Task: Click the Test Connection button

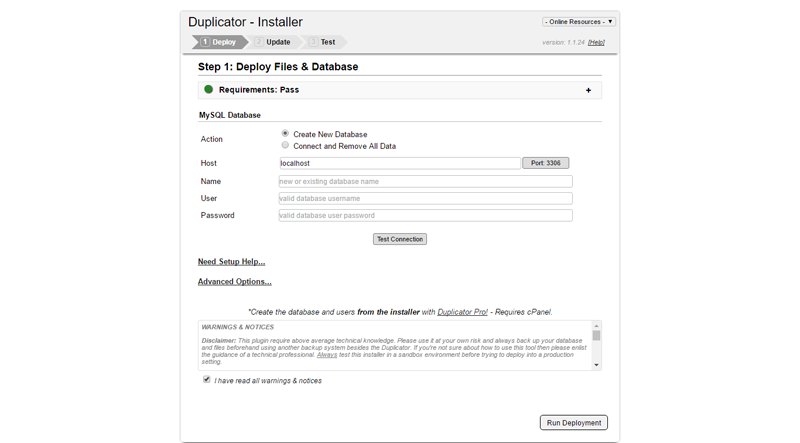Action: tap(400, 239)
